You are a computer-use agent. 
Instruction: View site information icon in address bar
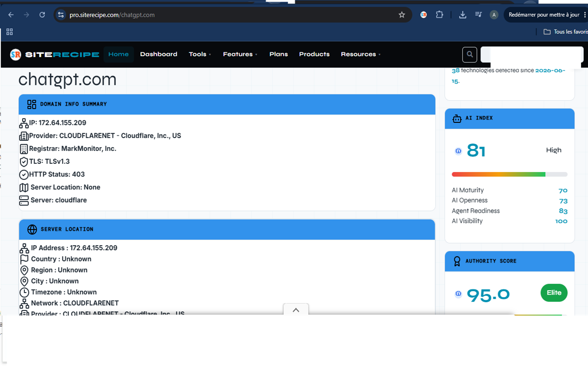pos(61,15)
